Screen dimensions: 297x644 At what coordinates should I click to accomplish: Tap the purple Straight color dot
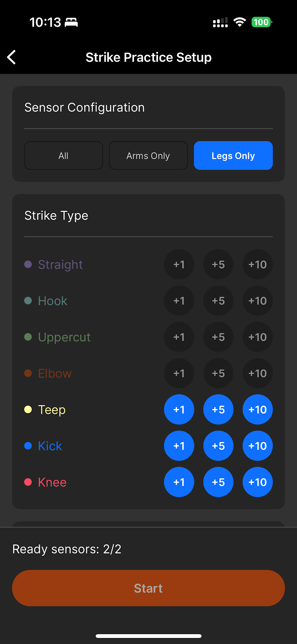click(28, 264)
